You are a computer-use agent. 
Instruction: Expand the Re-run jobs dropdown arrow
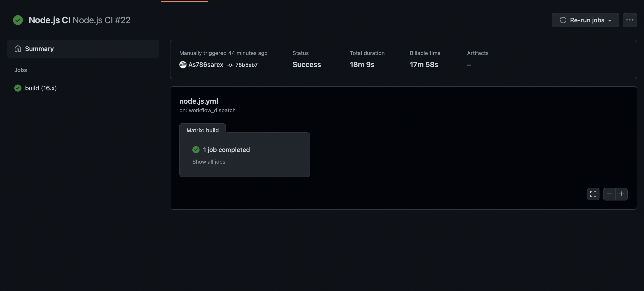click(x=610, y=21)
